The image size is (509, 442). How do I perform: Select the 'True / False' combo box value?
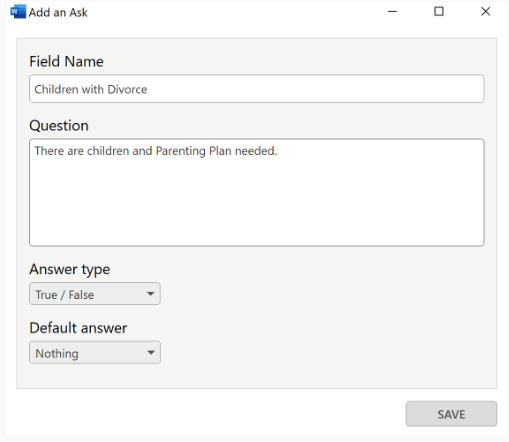(65, 295)
